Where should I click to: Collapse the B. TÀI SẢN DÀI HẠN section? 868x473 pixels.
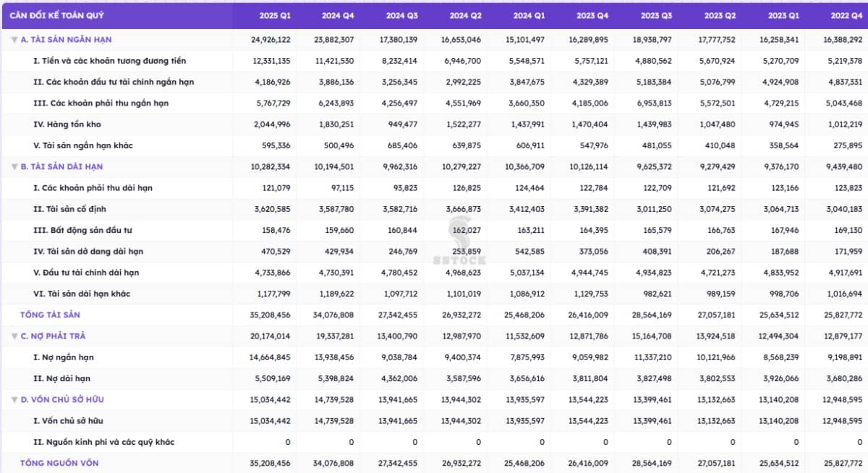14,167
